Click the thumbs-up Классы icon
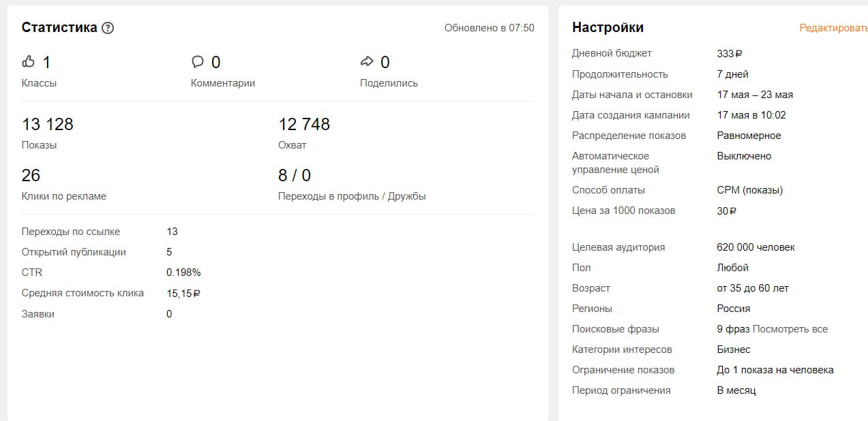Image resolution: width=868 pixels, height=421 pixels. point(28,62)
